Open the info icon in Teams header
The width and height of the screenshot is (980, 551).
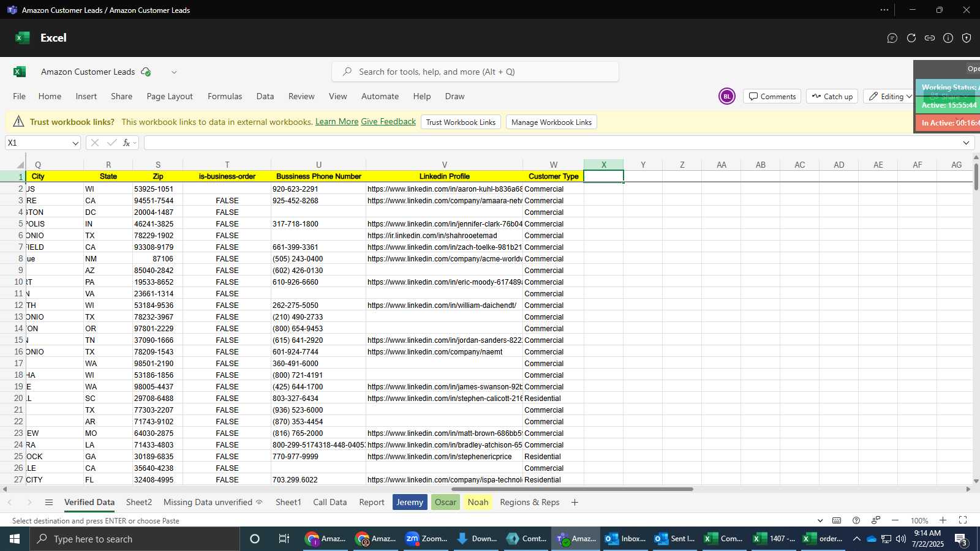pos(948,38)
